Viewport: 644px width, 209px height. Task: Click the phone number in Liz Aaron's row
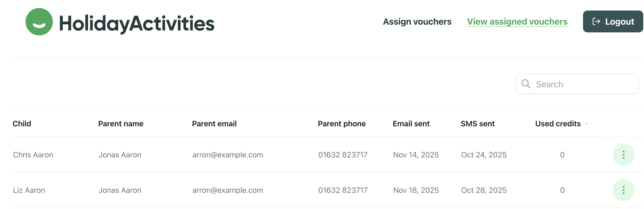click(343, 190)
